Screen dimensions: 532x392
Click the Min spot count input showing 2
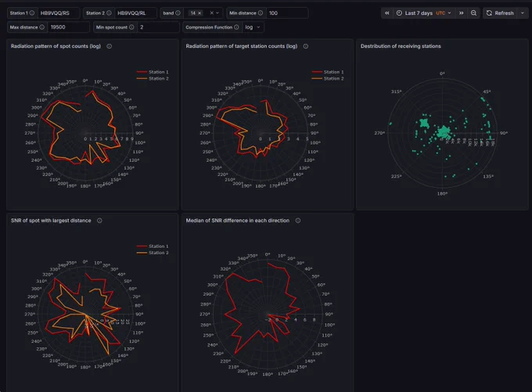click(158, 27)
